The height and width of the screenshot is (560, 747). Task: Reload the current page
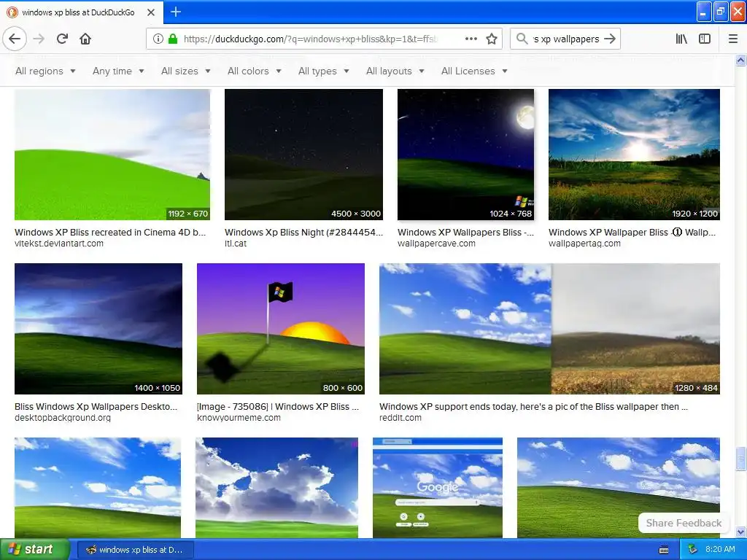(x=63, y=39)
